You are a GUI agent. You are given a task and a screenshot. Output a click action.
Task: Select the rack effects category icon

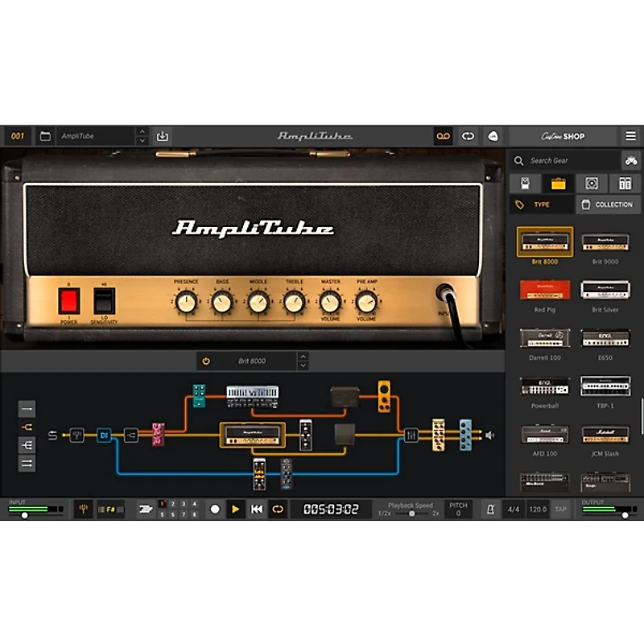pyautogui.click(x=625, y=183)
